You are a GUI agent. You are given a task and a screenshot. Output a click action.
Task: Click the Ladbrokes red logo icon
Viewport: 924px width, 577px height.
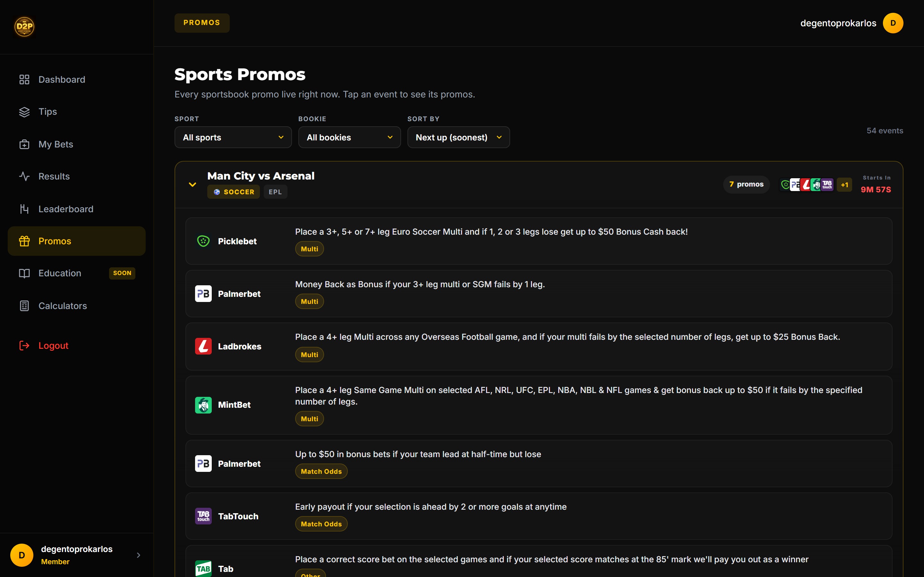point(203,346)
